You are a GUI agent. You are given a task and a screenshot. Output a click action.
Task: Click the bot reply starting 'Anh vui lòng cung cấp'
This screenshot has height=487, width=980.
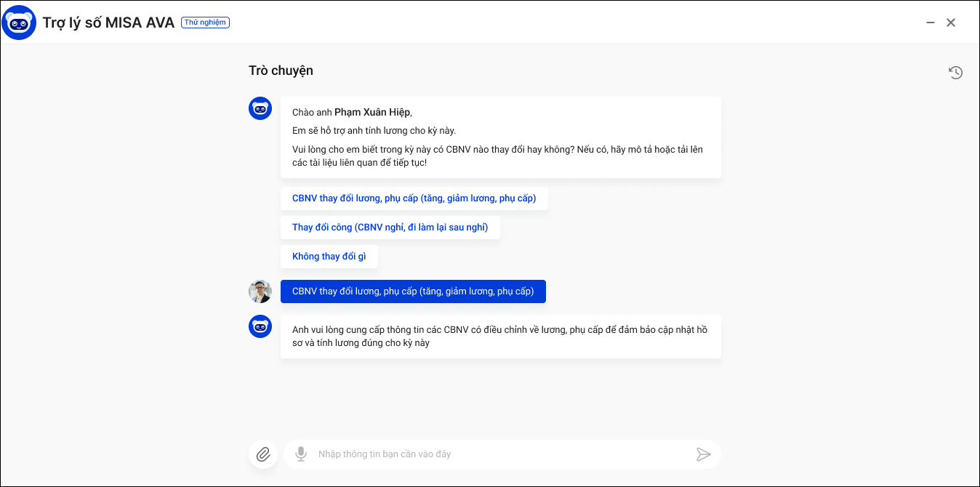click(x=499, y=336)
